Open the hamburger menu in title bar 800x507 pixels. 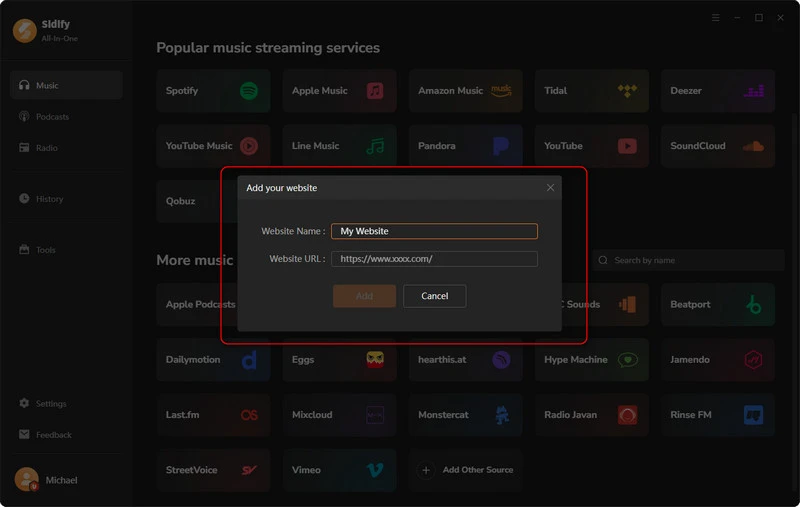pyautogui.click(x=716, y=18)
